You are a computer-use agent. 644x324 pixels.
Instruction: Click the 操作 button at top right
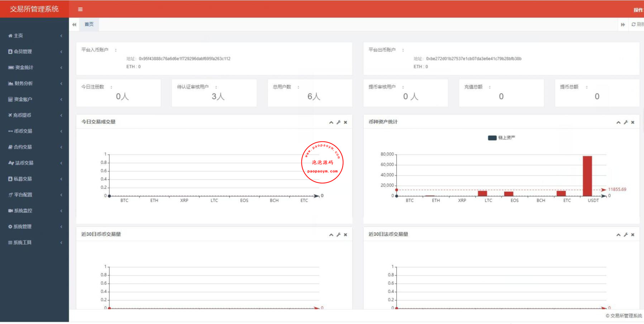coord(638,10)
